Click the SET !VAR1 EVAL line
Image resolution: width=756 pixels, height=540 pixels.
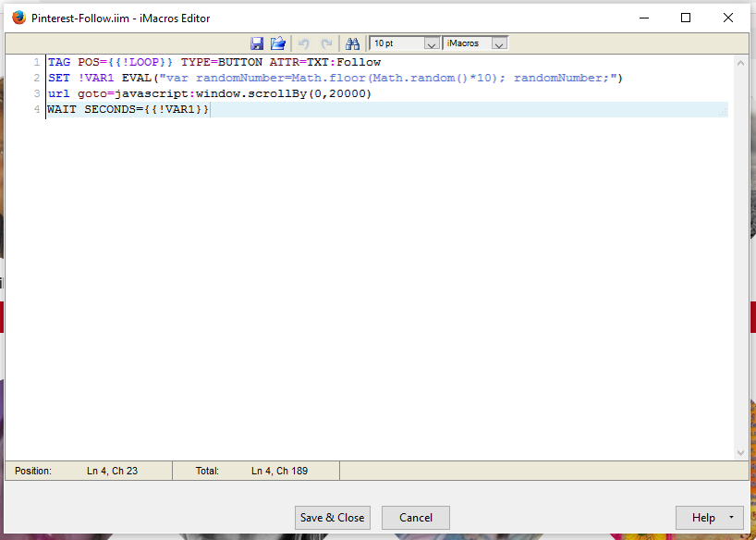pyautogui.click(x=335, y=79)
